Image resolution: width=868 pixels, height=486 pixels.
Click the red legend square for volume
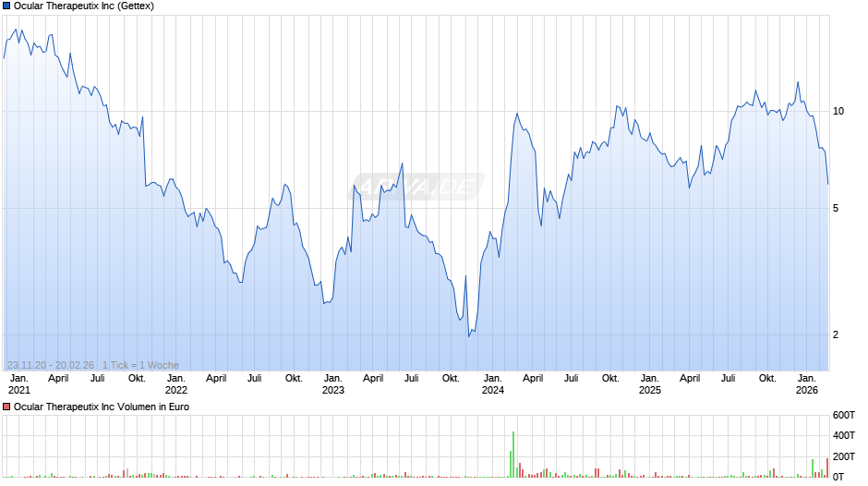[6, 407]
